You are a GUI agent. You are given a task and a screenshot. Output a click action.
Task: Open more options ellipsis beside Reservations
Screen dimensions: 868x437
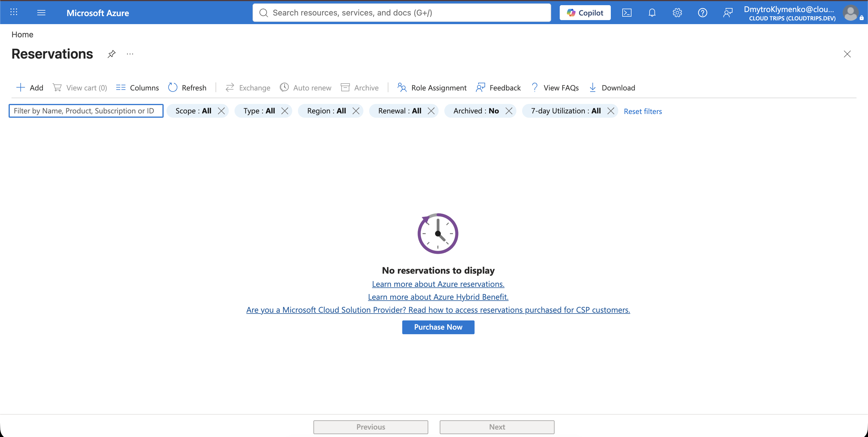click(130, 54)
